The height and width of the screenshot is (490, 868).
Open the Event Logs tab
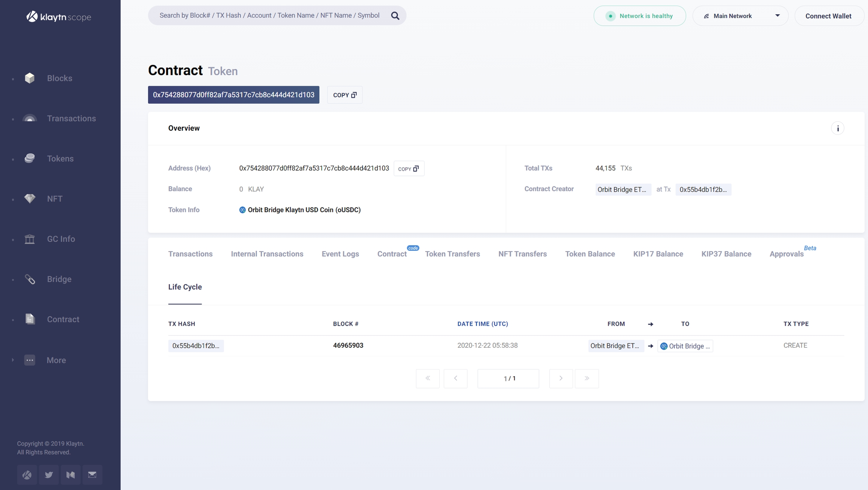click(x=340, y=254)
